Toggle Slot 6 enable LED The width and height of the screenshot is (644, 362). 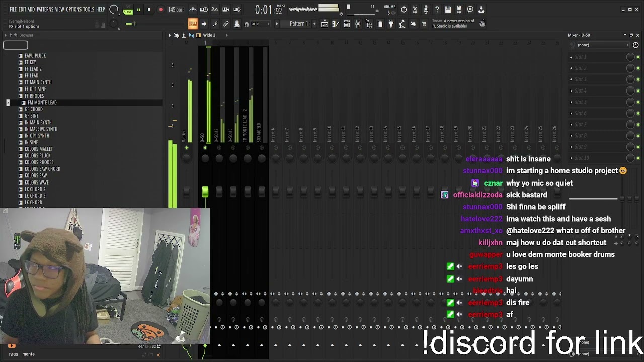tap(638, 114)
